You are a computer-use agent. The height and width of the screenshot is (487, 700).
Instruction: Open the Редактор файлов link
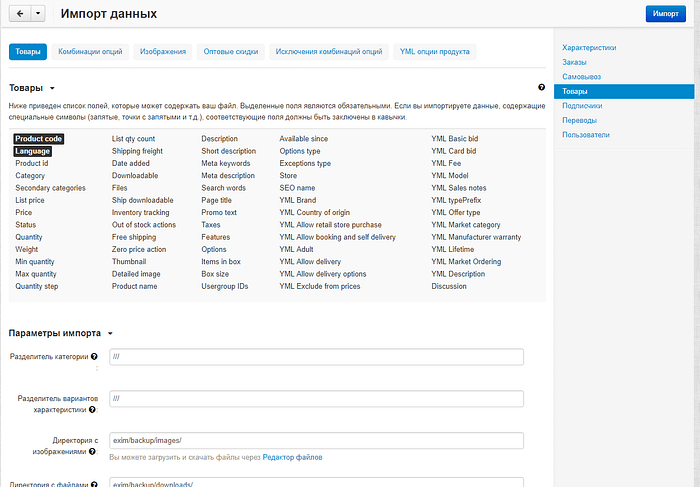pyautogui.click(x=292, y=457)
